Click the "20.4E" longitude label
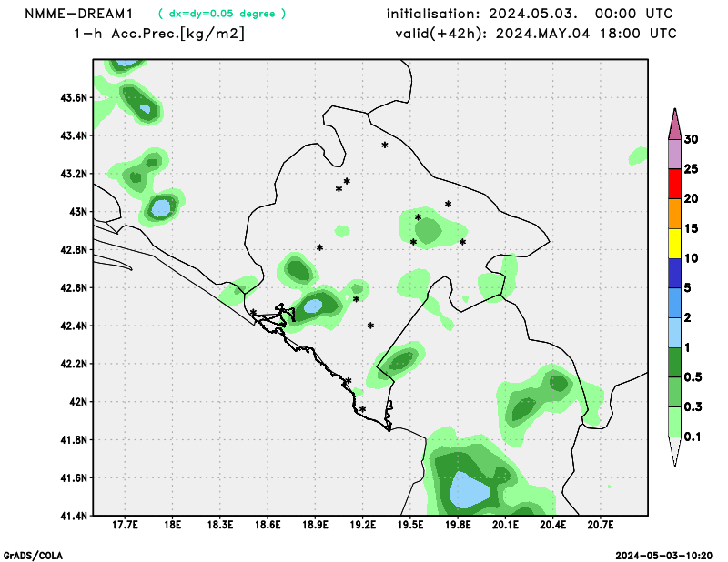Image resolution: width=728 pixels, height=562 pixels. pos(553,525)
